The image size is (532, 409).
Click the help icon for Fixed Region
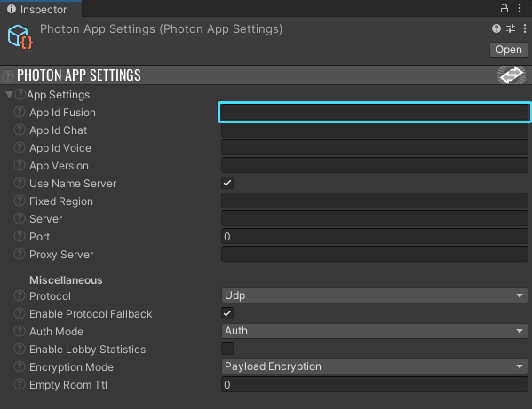tap(20, 201)
